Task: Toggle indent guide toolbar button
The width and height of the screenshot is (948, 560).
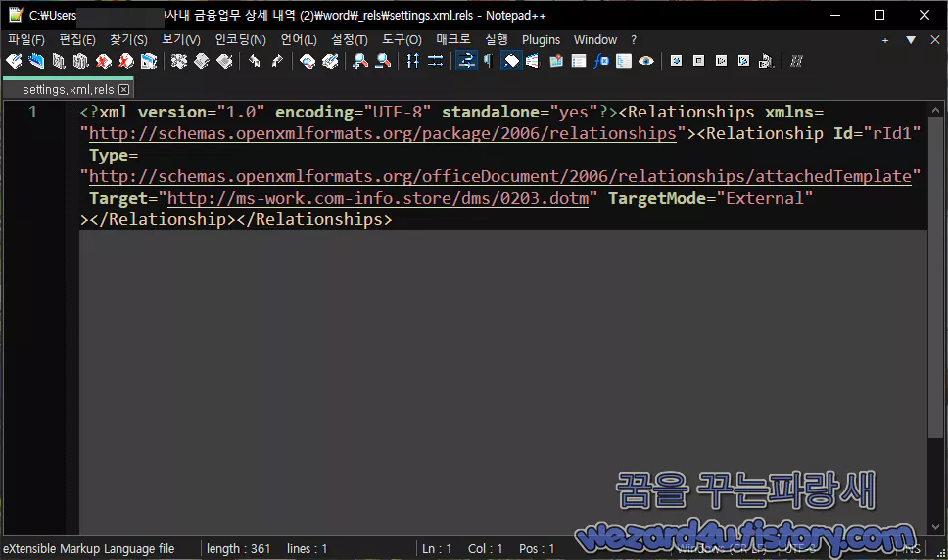Action: click(511, 61)
